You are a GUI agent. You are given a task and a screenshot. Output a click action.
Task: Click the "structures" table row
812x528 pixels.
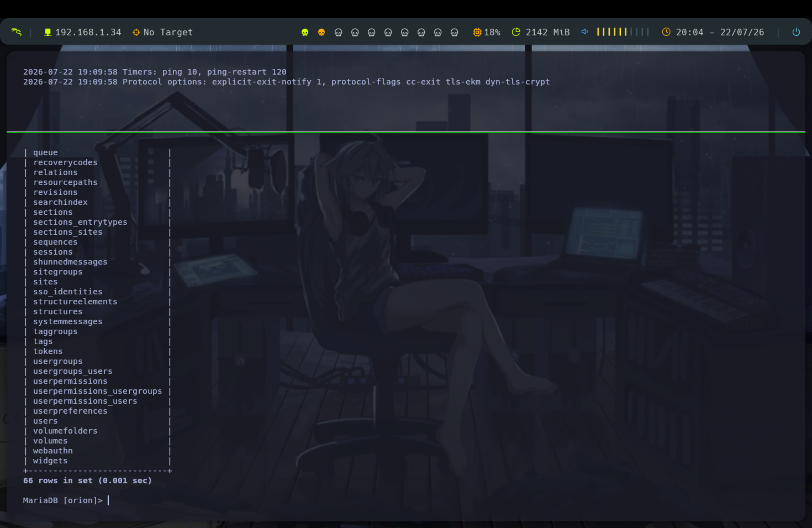[97, 311]
